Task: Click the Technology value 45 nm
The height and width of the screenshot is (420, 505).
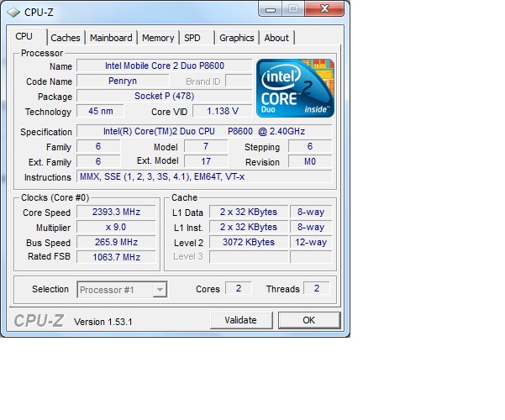Action: (100, 111)
